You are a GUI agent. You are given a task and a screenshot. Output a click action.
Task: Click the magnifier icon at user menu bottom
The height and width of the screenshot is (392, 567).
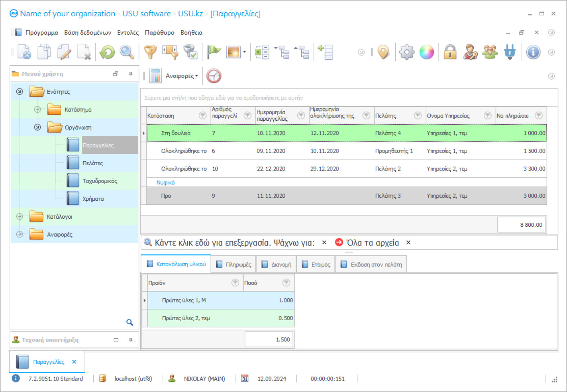[x=130, y=323]
